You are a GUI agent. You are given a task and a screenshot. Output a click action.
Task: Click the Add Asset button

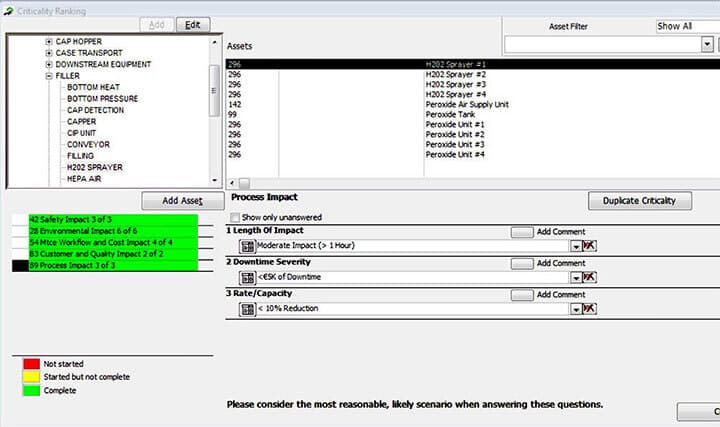183,201
